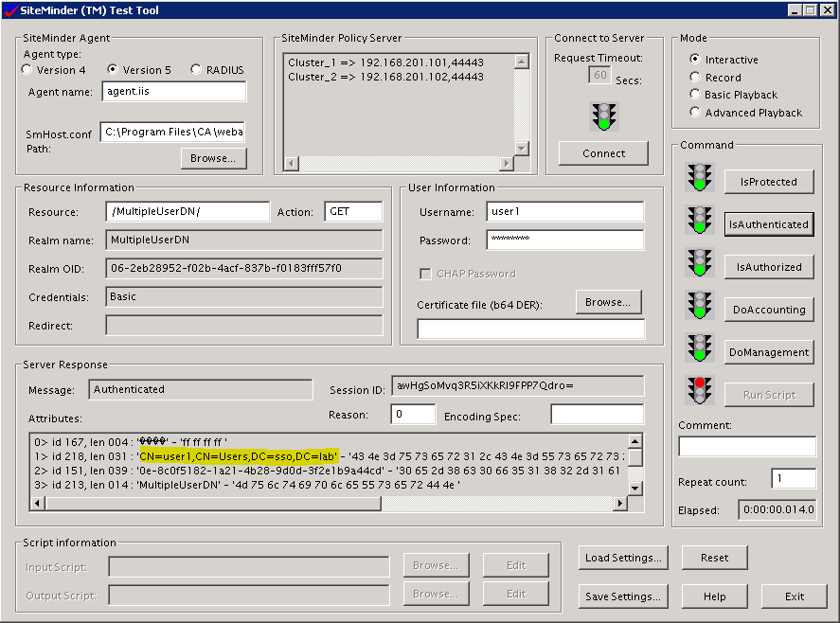Screen dimensions: 840x623
Task: Click the Username field
Action: coord(565,211)
